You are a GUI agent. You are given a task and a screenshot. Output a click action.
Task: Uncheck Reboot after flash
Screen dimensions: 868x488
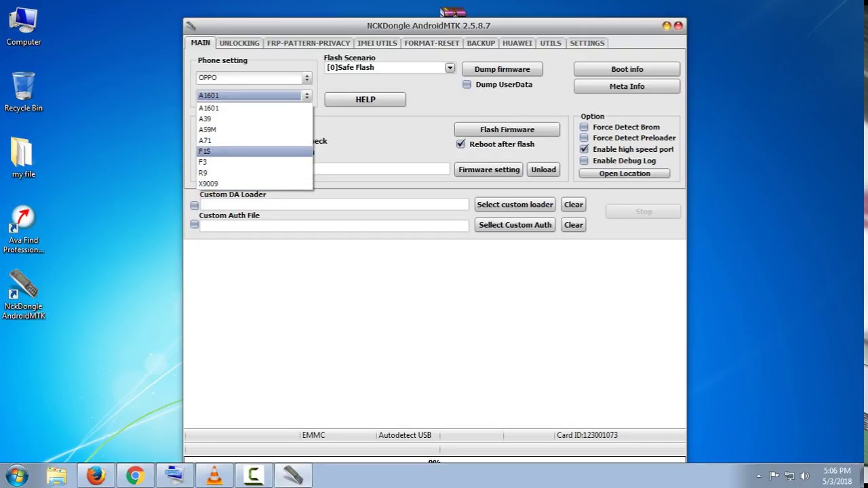coord(460,144)
